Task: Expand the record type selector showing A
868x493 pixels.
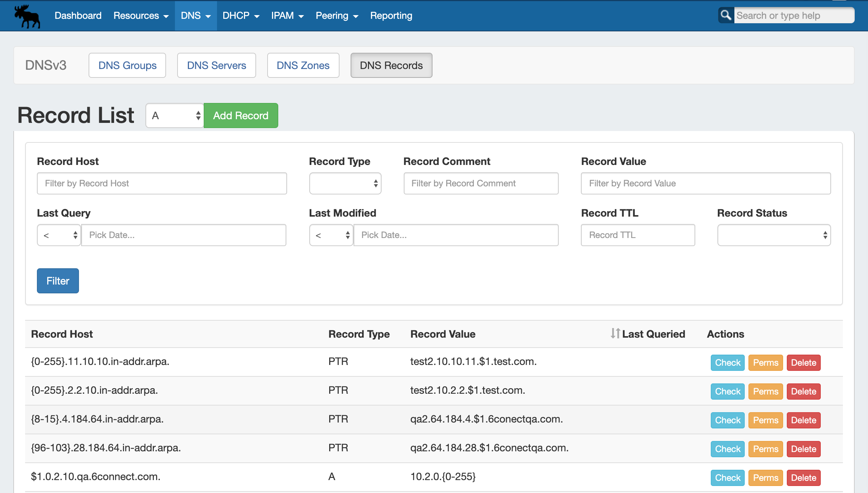Action: 175,116
